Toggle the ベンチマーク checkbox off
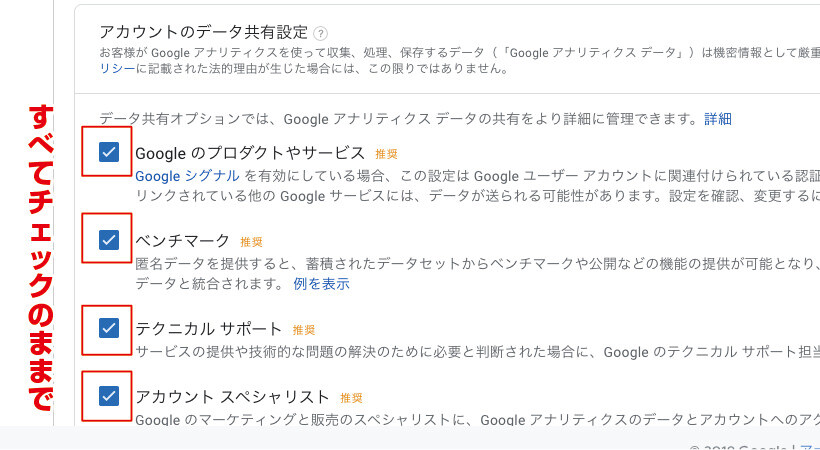Image resolution: width=820 pixels, height=450 pixels. [x=110, y=240]
